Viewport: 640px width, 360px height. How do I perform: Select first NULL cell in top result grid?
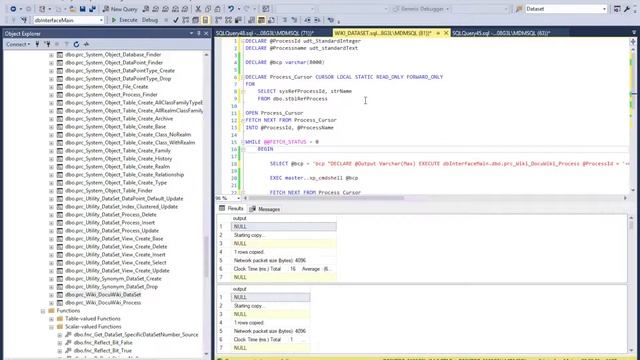(284, 227)
